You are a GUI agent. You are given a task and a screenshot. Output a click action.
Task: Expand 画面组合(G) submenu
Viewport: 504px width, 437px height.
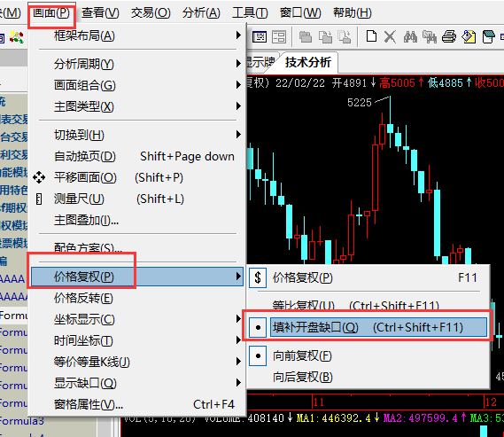[137, 85]
